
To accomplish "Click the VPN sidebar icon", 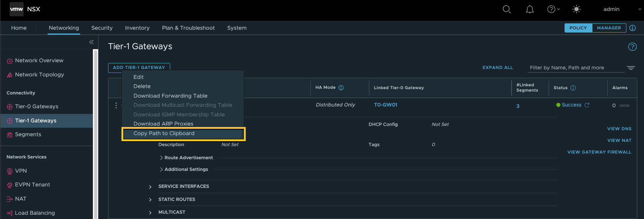I will coord(10,171).
